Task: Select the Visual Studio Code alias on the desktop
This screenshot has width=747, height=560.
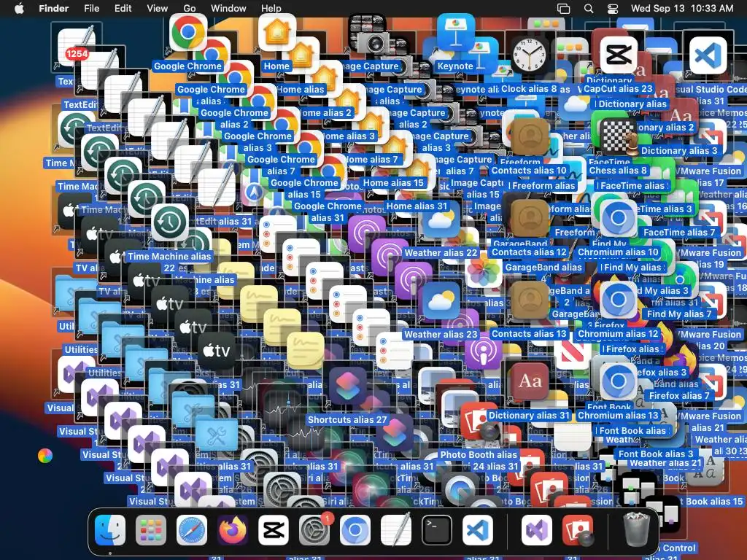Action: [x=708, y=55]
